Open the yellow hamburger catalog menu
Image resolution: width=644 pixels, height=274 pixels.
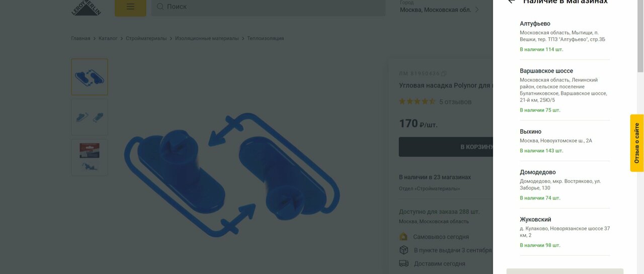[130, 7]
